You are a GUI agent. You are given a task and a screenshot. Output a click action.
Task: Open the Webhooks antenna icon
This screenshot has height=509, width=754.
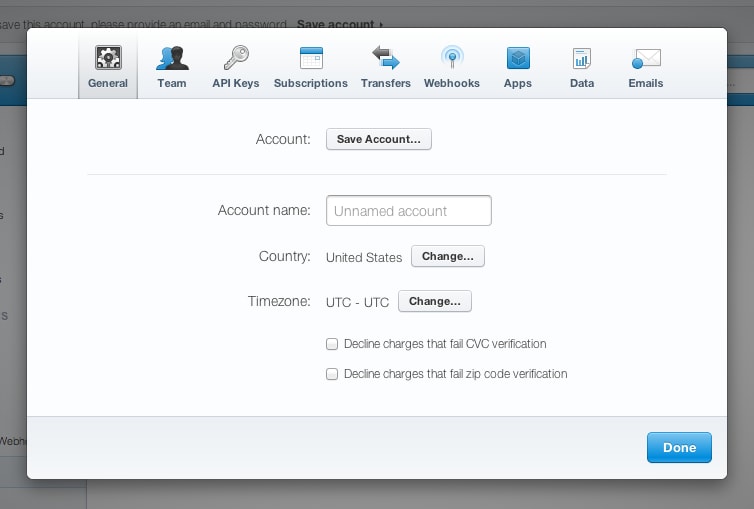point(452,58)
